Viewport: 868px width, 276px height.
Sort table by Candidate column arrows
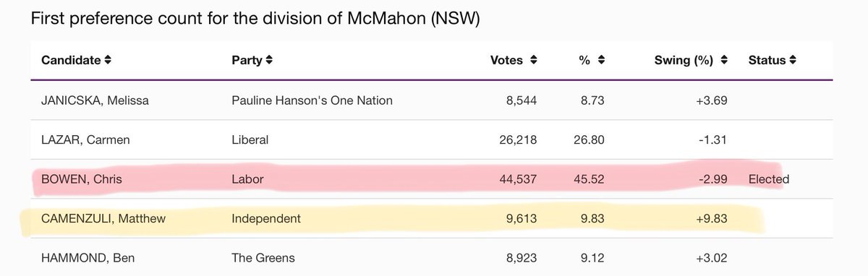[x=107, y=61]
